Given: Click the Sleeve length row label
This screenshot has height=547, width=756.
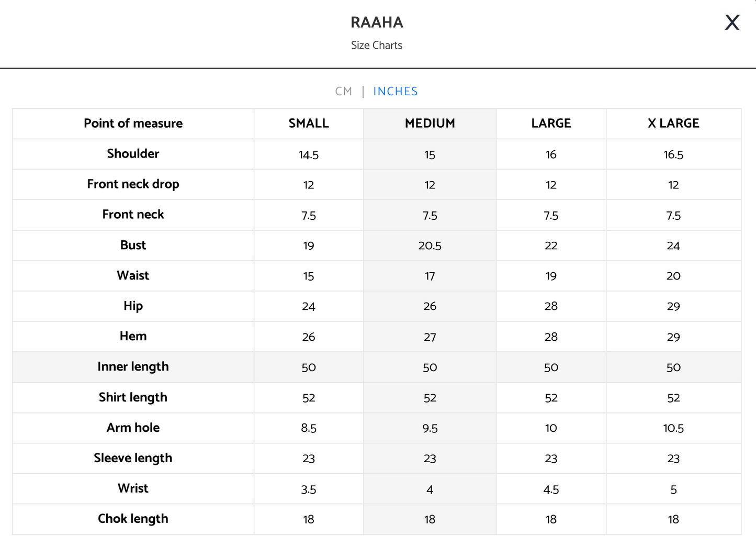Looking at the screenshot, I should point(133,458).
